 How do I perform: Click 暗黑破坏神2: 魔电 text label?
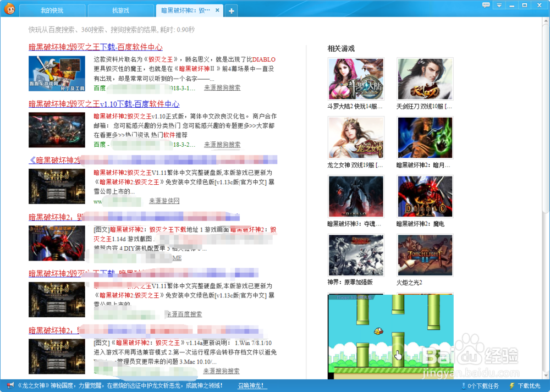[x=420, y=224]
